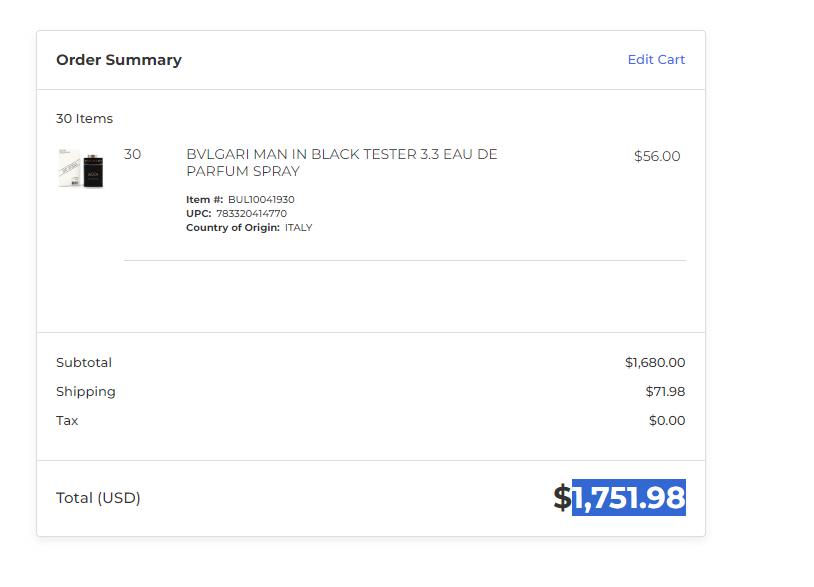Click the highlighted total amount 1,751.98
The width and height of the screenshot is (814, 587).
pyautogui.click(x=629, y=497)
